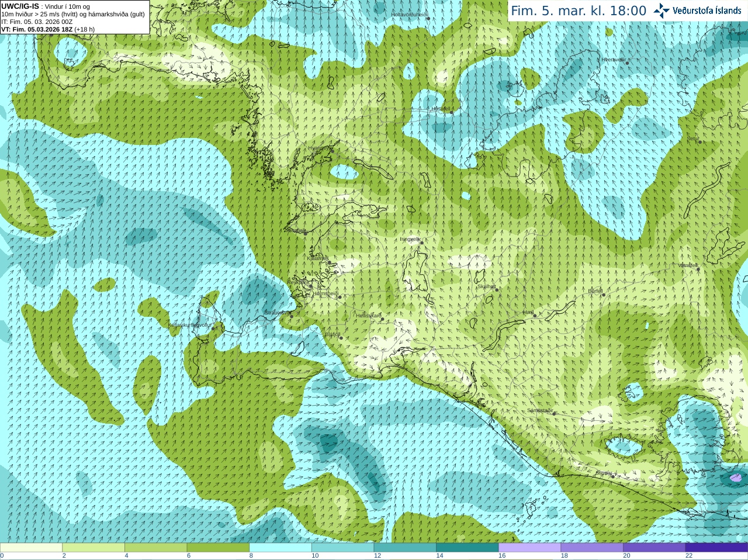Select the 12–14 m/s teal legend swatch
The width and height of the screenshot is (748, 560).
point(405,548)
